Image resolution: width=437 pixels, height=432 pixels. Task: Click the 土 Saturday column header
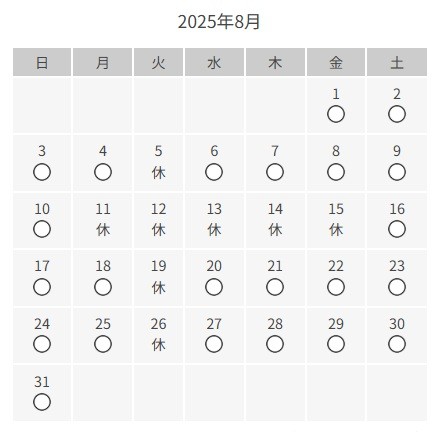[397, 62]
